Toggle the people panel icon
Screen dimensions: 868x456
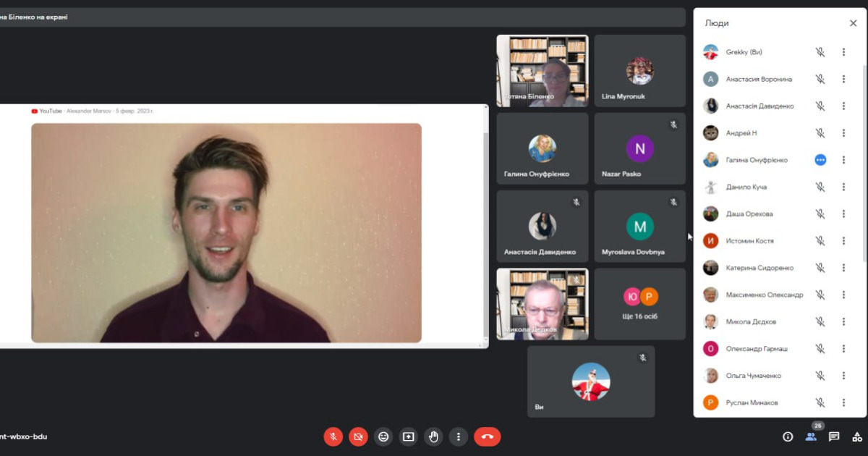pos(811,436)
